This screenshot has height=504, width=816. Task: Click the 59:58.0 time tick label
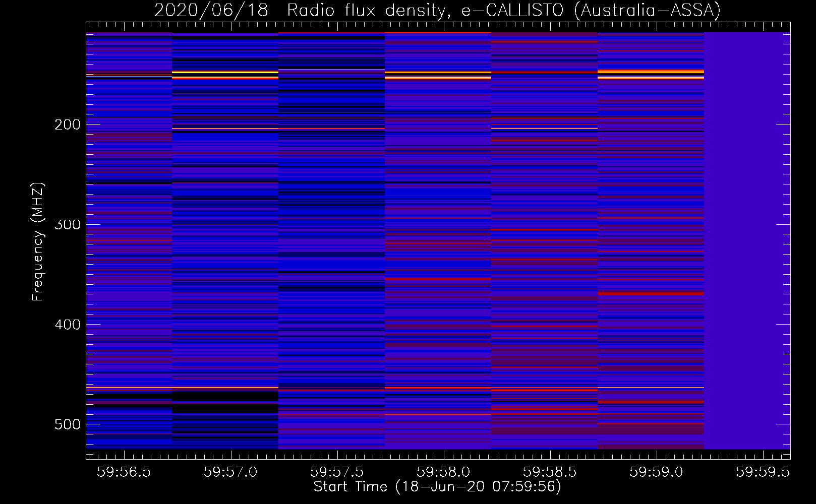443,472
